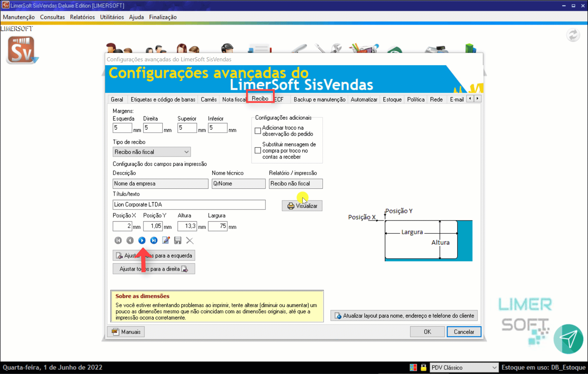The width and height of the screenshot is (588, 374).
Task: Click the Superior margin field
Action: pos(187,128)
